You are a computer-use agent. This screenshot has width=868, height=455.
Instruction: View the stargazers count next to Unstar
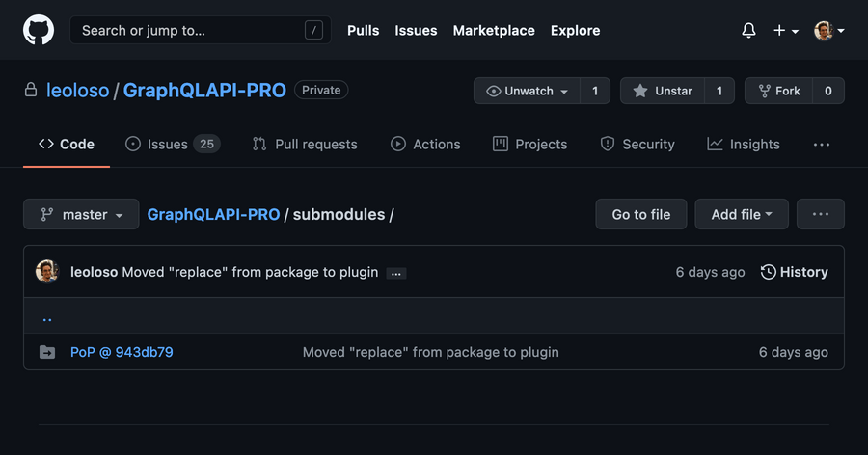pos(719,91)
